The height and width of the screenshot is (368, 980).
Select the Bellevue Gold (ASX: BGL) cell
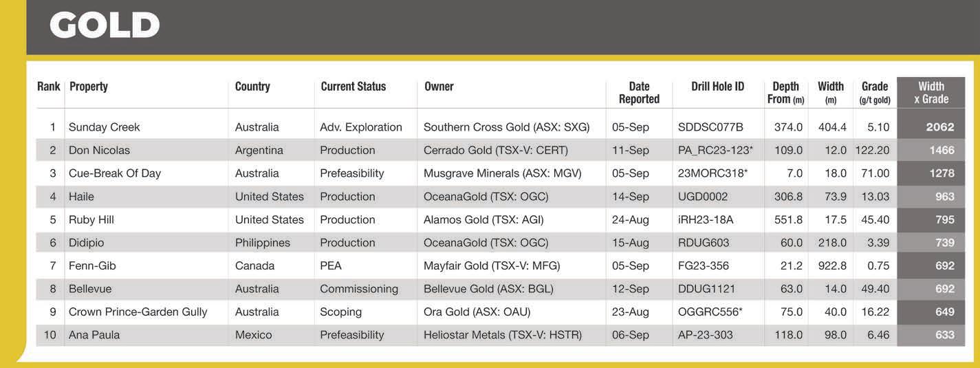click(488, 289)
